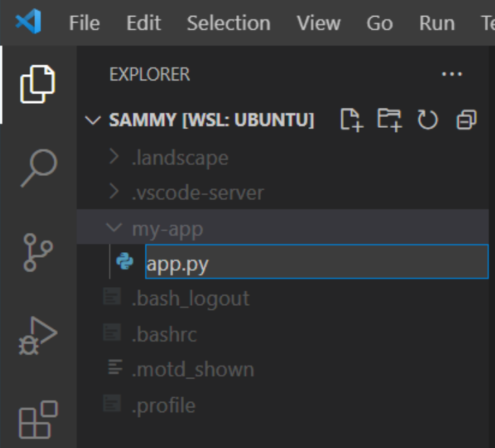495x448 pixels.
Task: Open the Selection menu
Action: [229, 23]
